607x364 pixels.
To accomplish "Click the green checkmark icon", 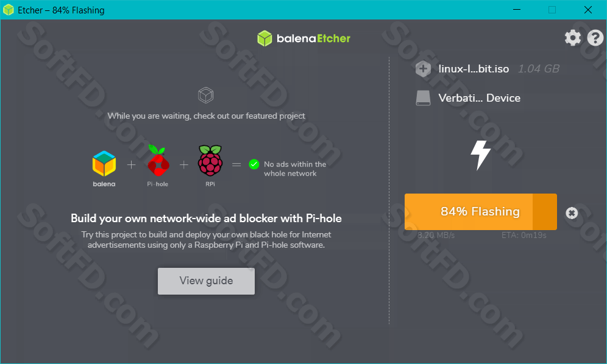I will click(x=254, y=164).
